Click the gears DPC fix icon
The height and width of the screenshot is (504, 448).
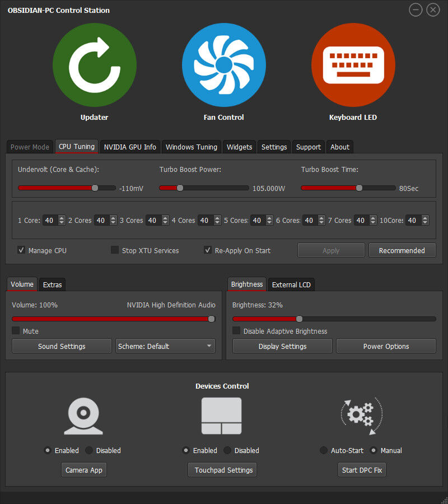[x=362, y=416]
